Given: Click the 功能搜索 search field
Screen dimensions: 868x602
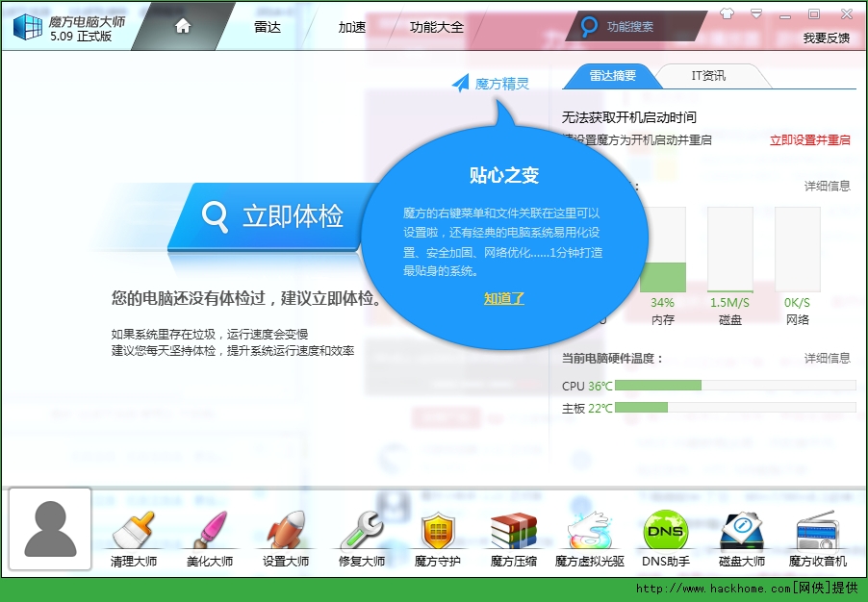Looking at the screenshot, I should [637, 26].
